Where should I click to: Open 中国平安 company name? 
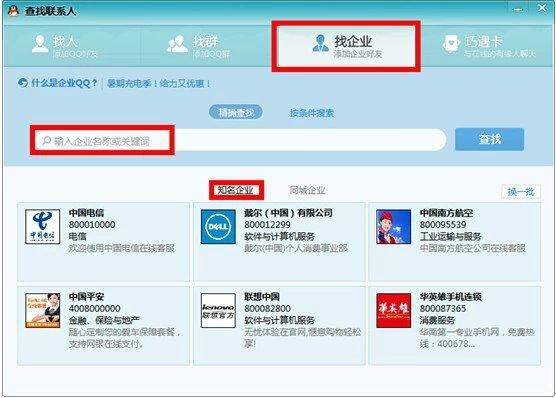click(x=86, y=297)
